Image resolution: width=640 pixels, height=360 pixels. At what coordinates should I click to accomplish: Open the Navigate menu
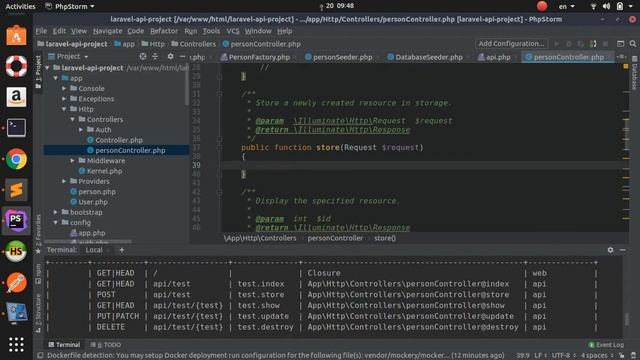click(x=107, y=31)
